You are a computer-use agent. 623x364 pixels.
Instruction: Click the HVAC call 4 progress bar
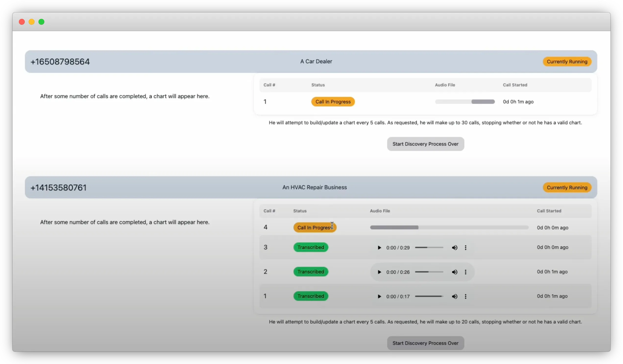[449, 228]
